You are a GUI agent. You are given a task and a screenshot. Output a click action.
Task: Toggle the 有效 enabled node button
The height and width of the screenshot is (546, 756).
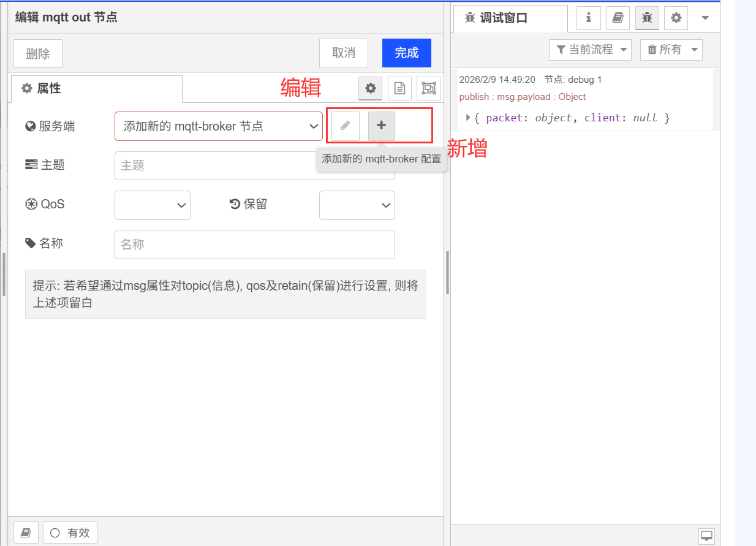point(70,533)
